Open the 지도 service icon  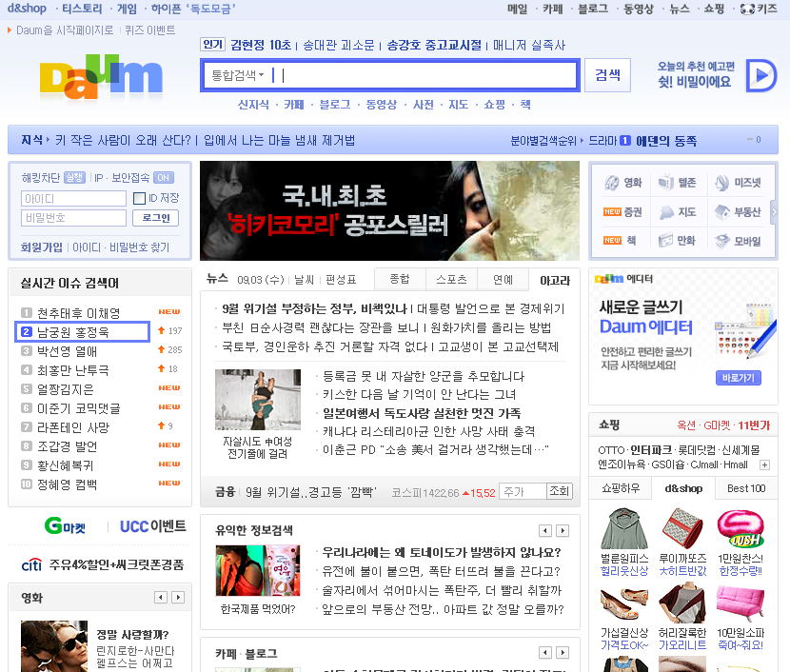[677, 212]
